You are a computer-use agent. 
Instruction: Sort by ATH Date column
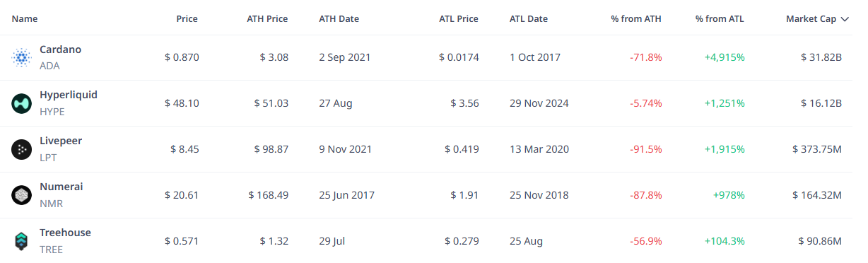click(339, 19)
